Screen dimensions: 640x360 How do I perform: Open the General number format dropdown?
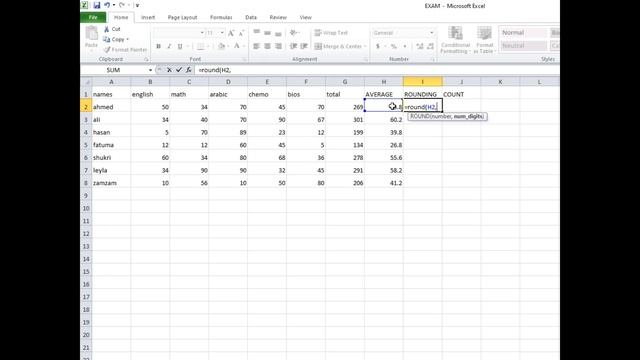click(x=431, y=33)
